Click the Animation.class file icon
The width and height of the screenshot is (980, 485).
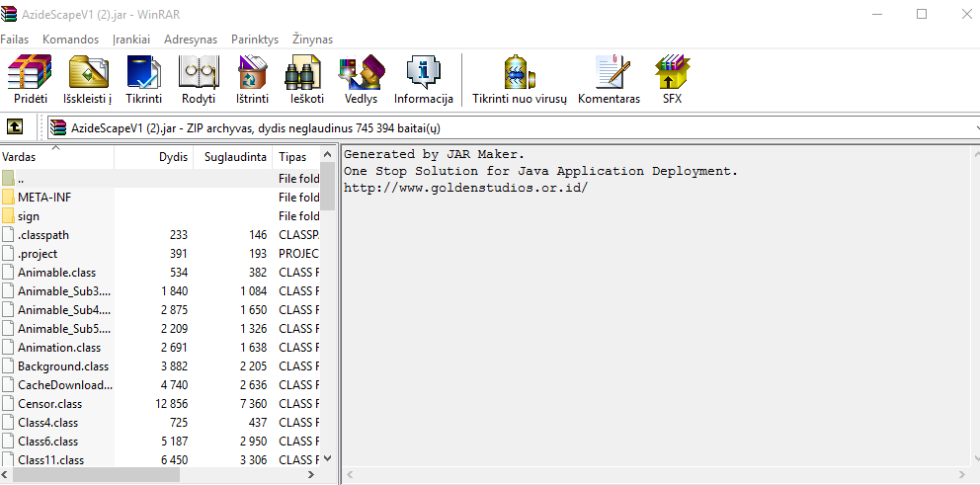pyautogui.click(x=8, y=348)
